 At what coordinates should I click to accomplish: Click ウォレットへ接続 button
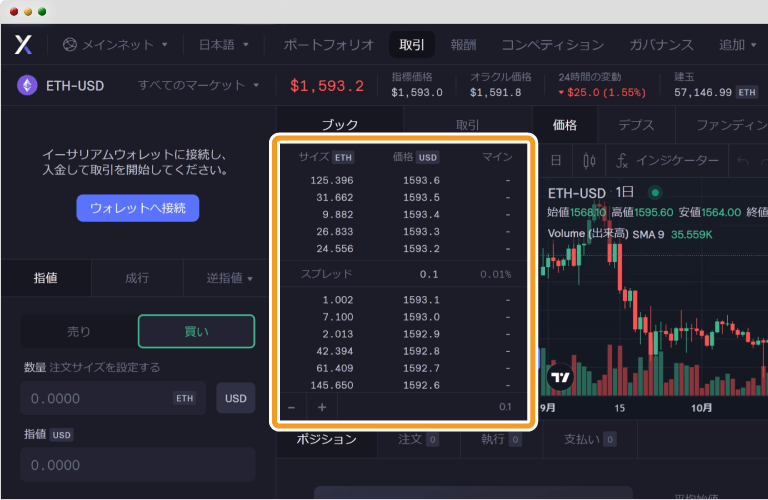138,208
